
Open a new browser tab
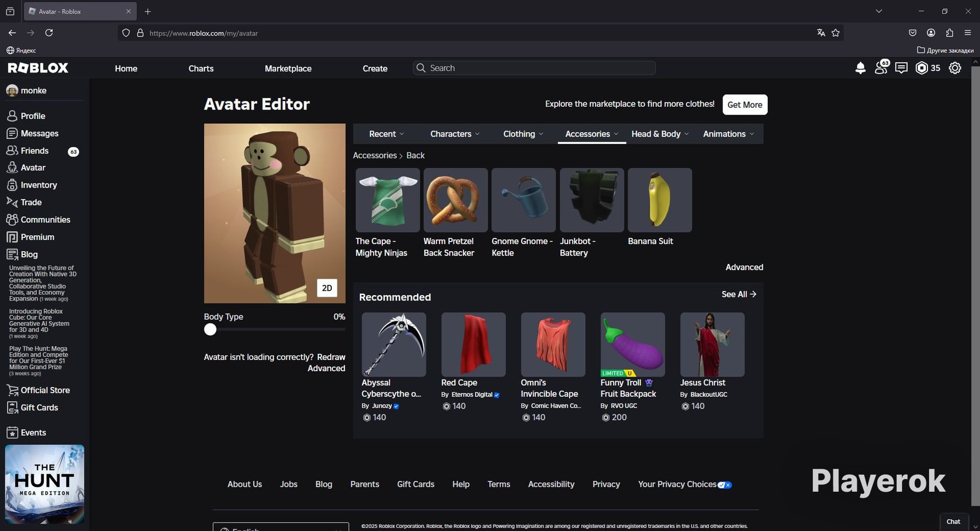[148, 11]
